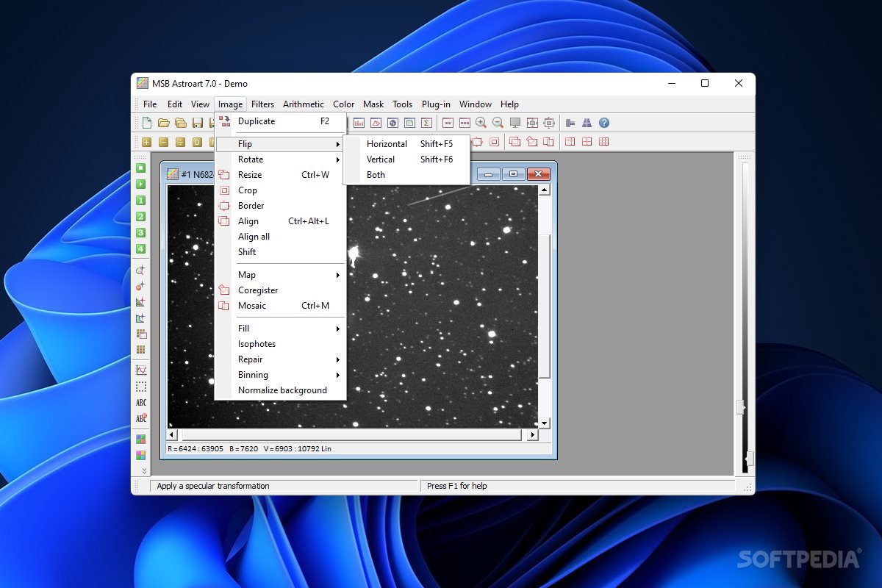This screenshot has width=882, height=588.
Task: Click the green number 4 sidebar icon
Action: click(140, 248)
